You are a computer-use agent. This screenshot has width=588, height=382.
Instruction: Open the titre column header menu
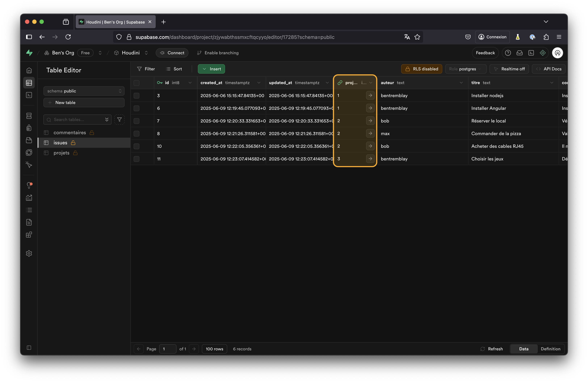(552, 83)
